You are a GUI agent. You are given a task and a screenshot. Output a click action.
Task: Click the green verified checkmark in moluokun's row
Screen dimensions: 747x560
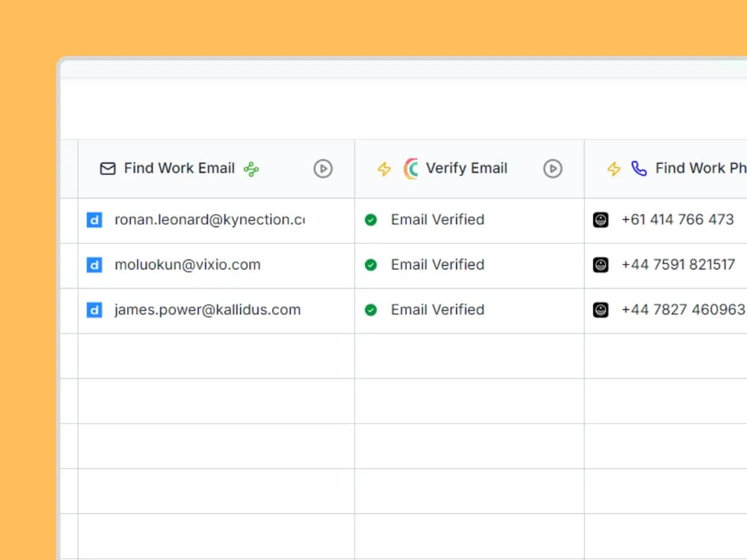(371, 264)
